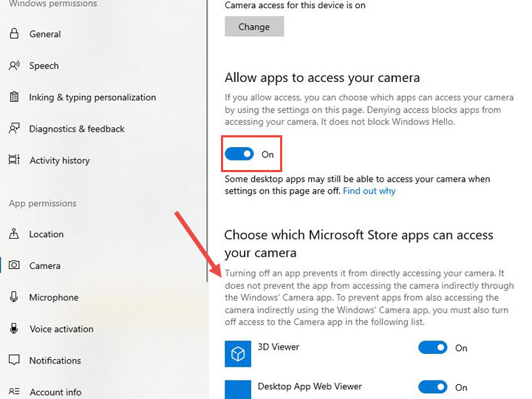Click the Microphone icon in sidebar
The height and width of the screenshot is (399, 532).
pyautogui.click(x=14, y=297)
